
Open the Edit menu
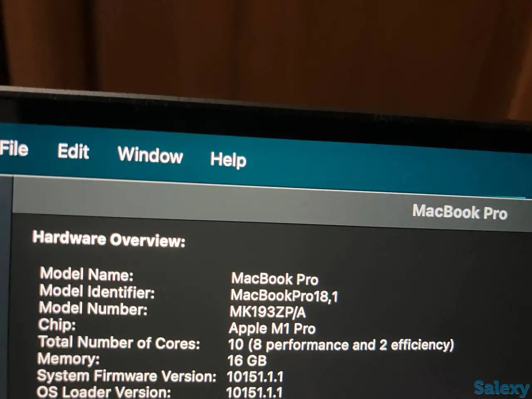[74, 153]
